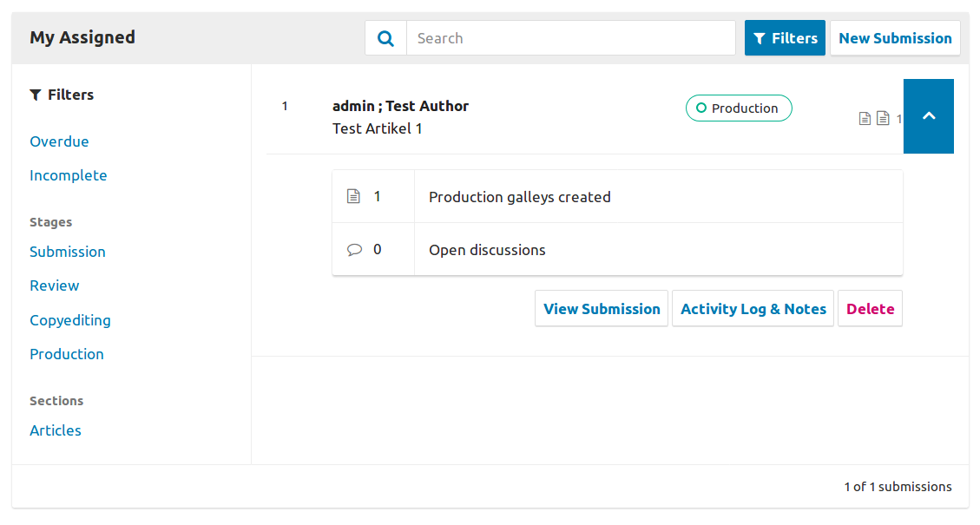Click the search magnifier icon

pos(386,38)
